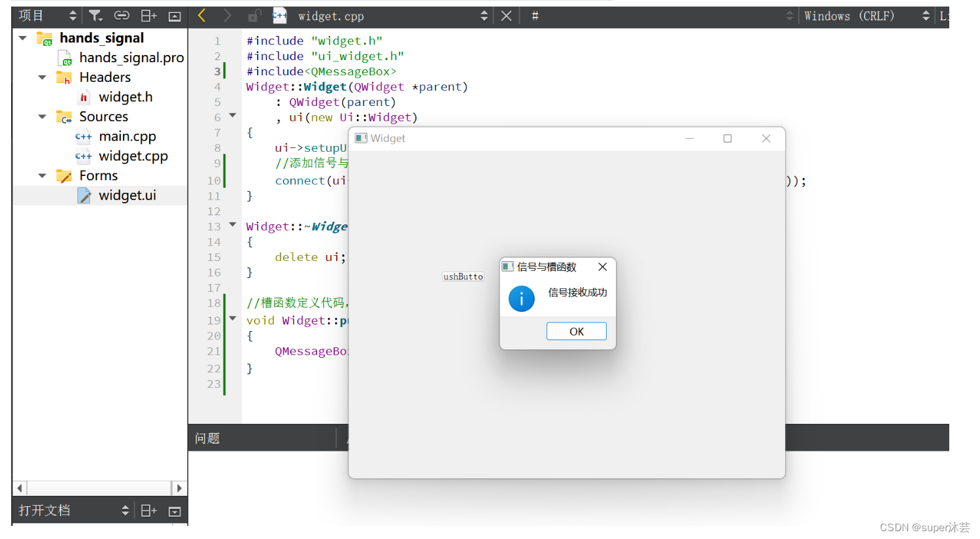The image size is (980, 539).
Task: Click OK in the message box
Action: 577,331
